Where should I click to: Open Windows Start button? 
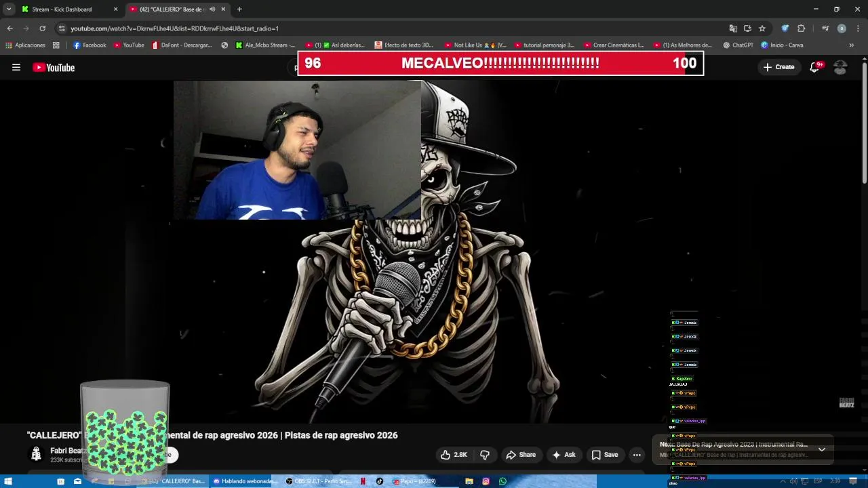pyautogui.click(x=7, y=481)
